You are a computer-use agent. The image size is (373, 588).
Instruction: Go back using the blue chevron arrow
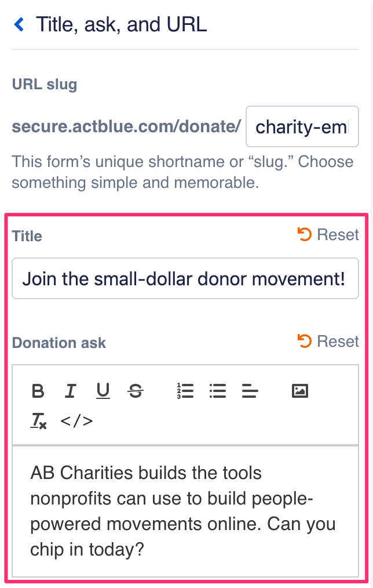(x=20, y=24)
